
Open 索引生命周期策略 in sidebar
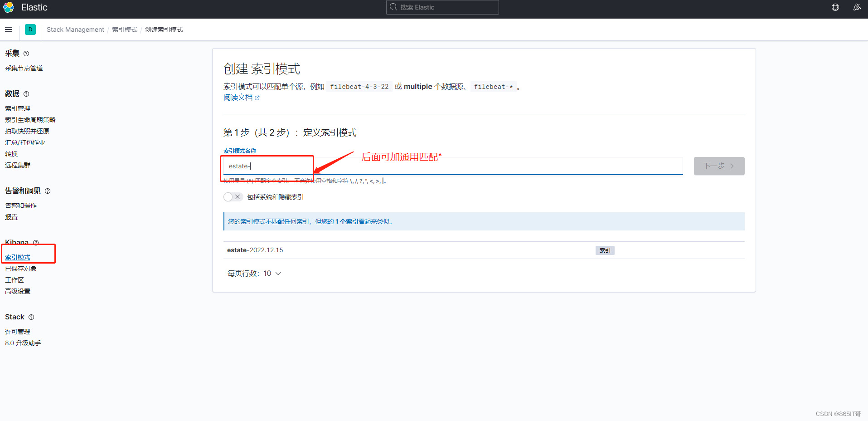click(30, 120)
